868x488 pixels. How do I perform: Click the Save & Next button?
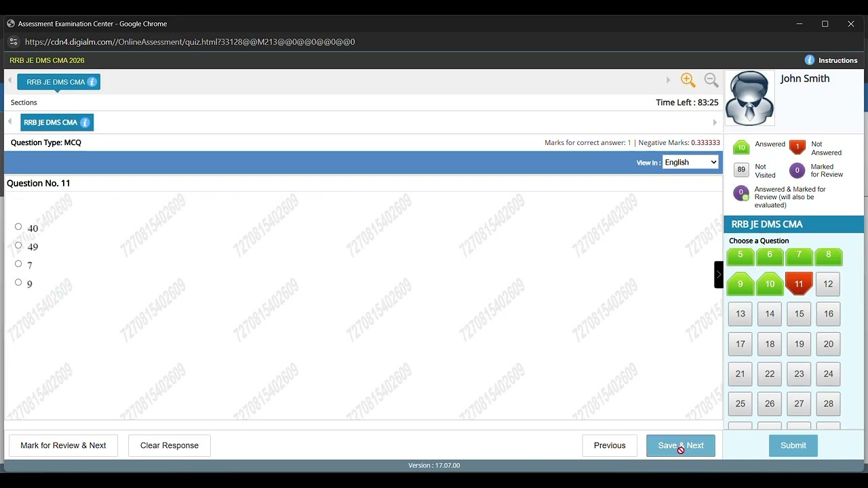pyautogui.click(x=681, y=445)
